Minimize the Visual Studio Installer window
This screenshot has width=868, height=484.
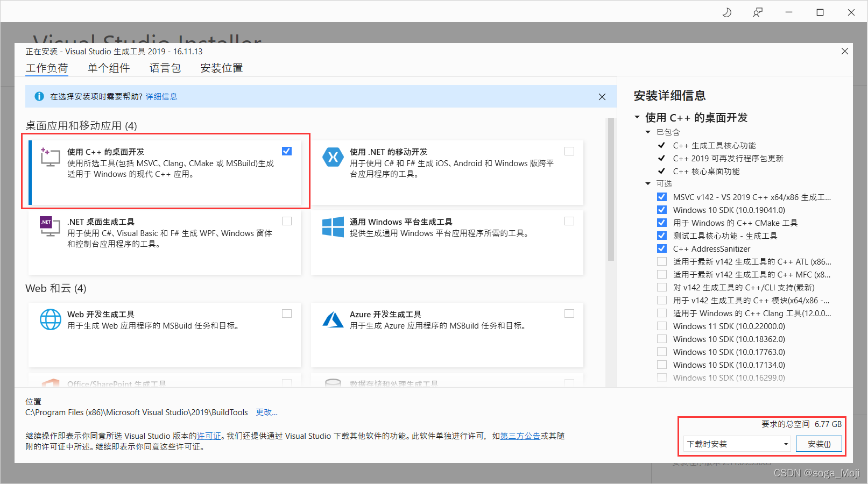tap(789, 12)
